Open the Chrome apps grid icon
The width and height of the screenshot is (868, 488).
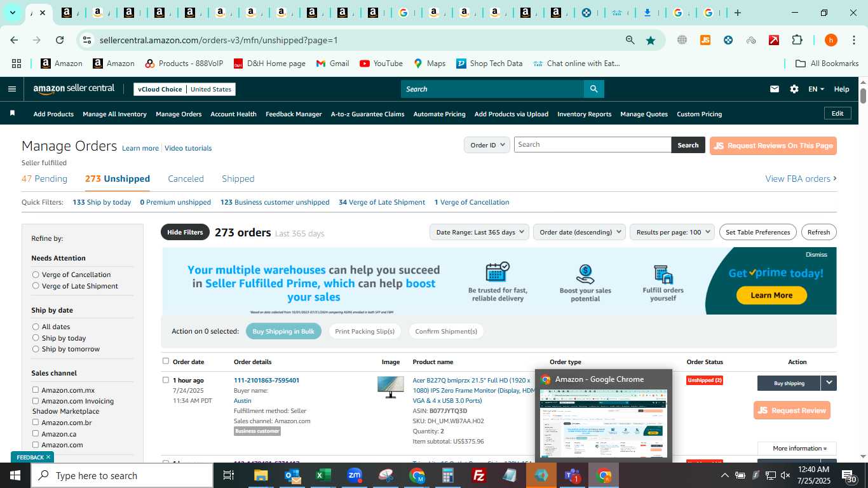17,64
